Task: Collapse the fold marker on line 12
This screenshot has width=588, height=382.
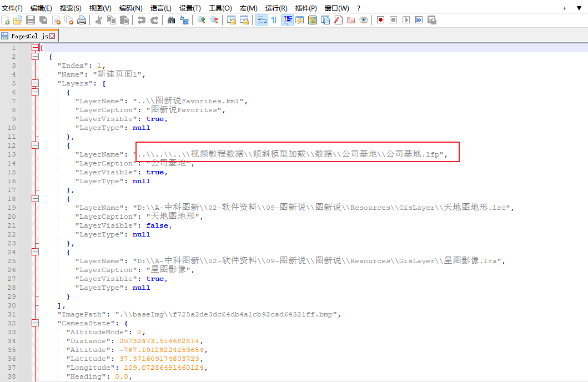Action: click(36, 145)
